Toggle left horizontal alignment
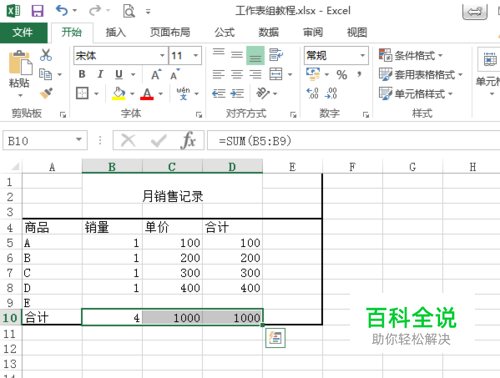This screenshot has height=378, width=500. pyautogui.click(x=219, y=74)
